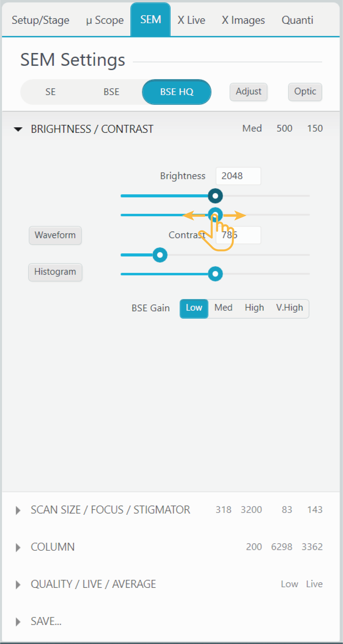Click the Adjust button
This screenshot has height=644, width=343.
tap(248, 92)
